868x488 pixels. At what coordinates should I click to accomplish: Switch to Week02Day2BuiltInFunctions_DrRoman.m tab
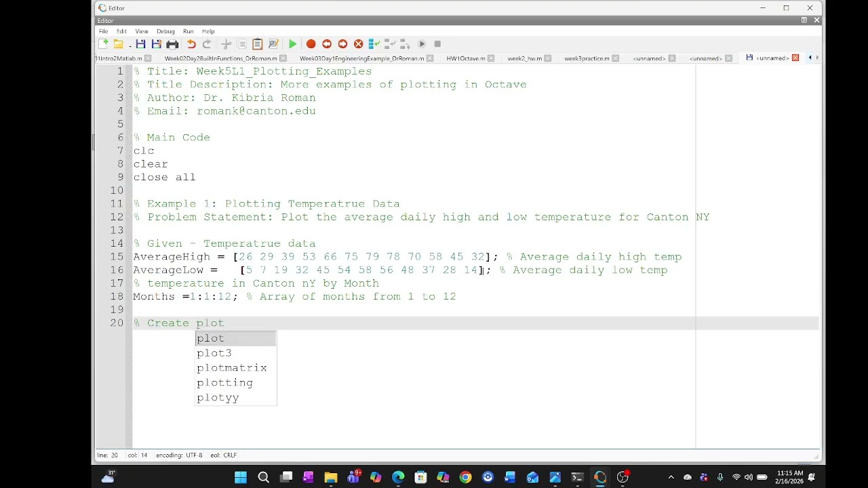[x=221, y=58]
